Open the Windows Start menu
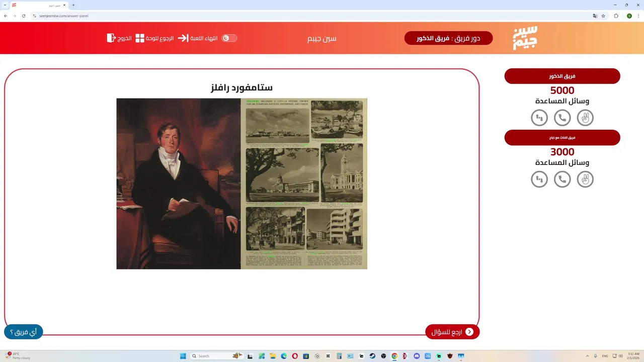Screen dimensions: 644x362 pos(183,356)
